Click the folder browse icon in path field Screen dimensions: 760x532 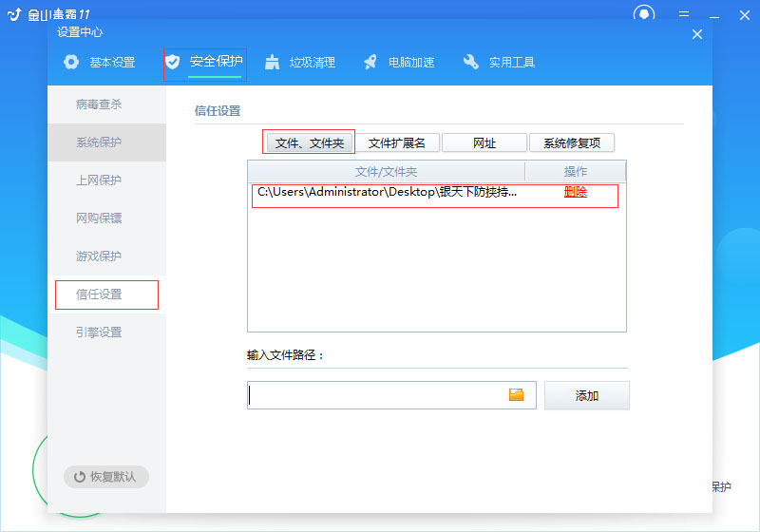point(516,395)
